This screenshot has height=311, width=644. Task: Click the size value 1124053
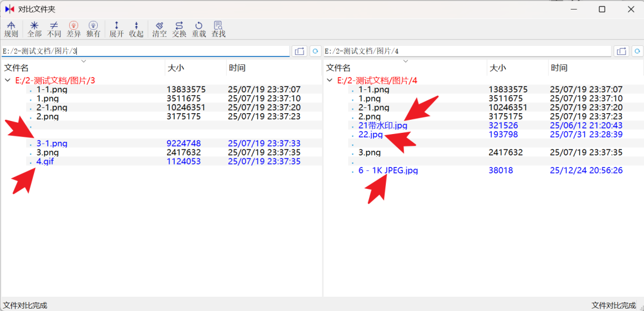coord(184,161)
